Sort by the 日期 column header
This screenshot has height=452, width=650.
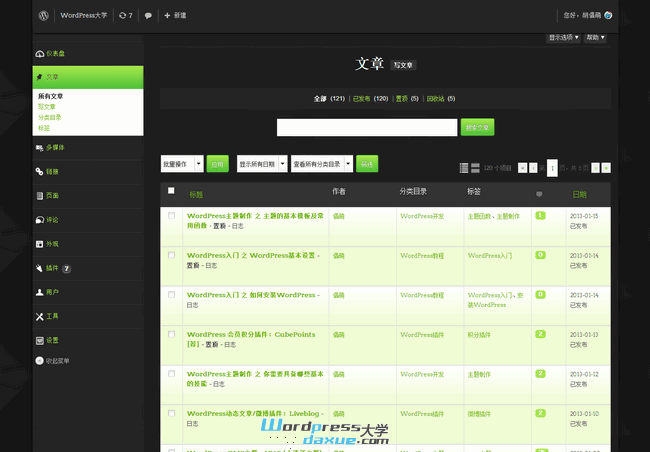(x=580, y=194)
